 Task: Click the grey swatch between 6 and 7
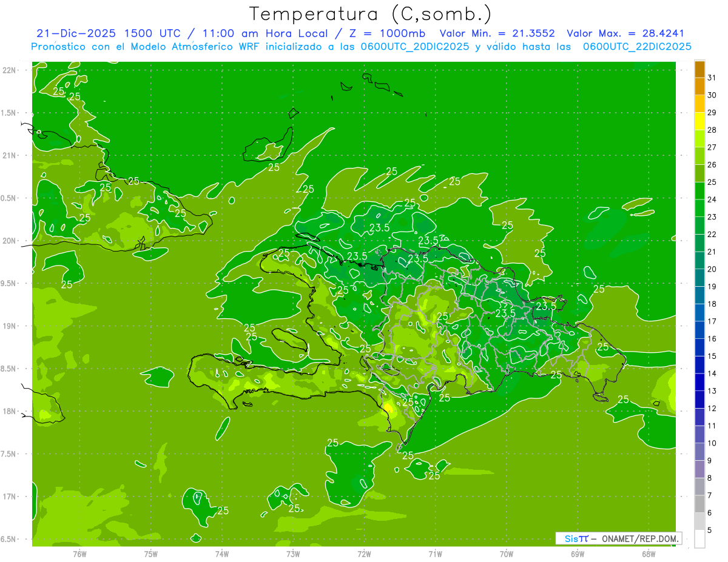click(x=699, y=504)
